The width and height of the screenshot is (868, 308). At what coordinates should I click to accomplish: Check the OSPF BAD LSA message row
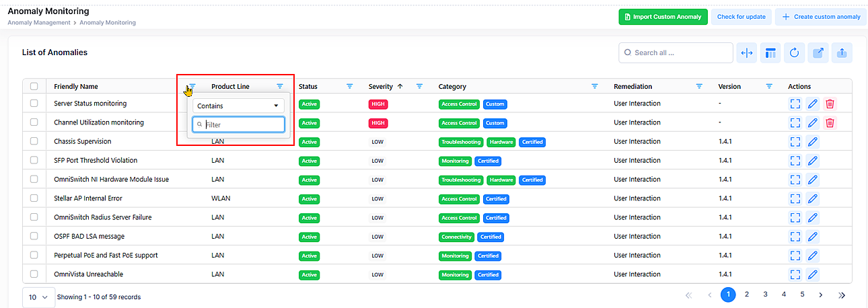pyautogui.click(x=34, y=237)
